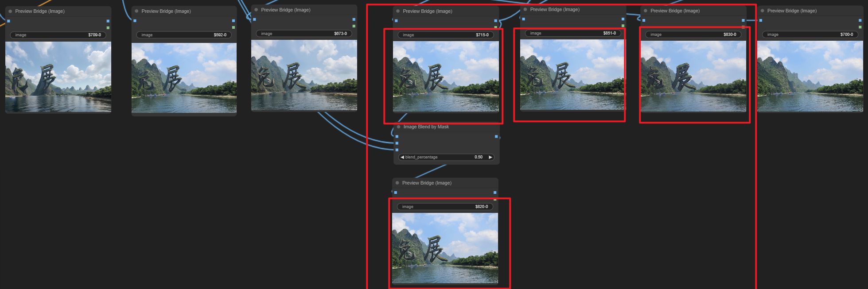The height and width of the screenshot is (289, 868).
Task: Click the image field showing $851-0
Action: tap(573, 33)
